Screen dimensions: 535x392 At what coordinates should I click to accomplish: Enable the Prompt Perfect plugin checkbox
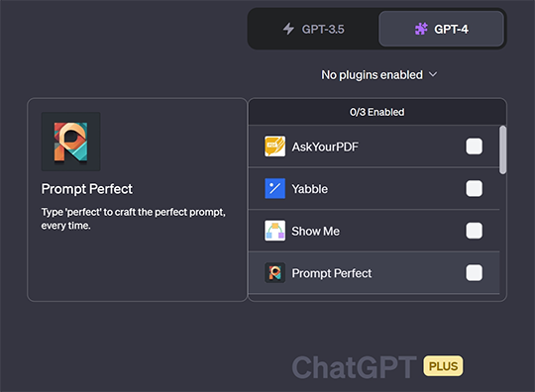[x=474, y=272]
